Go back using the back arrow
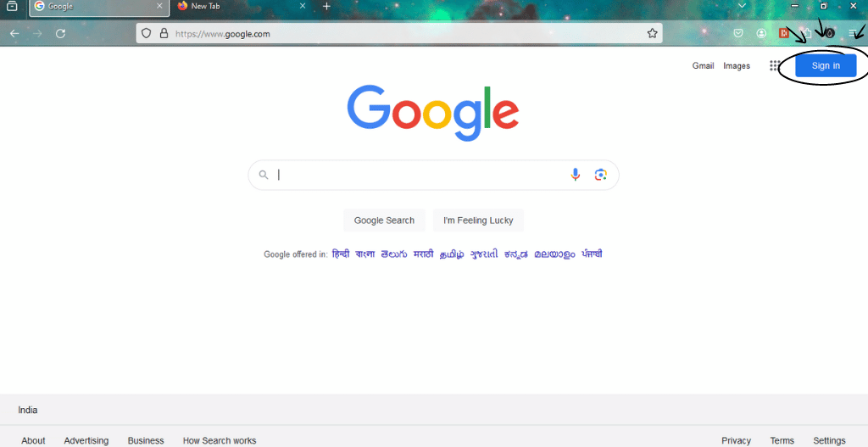This screenshot has height=447, width=868. [x=14, y=33]
